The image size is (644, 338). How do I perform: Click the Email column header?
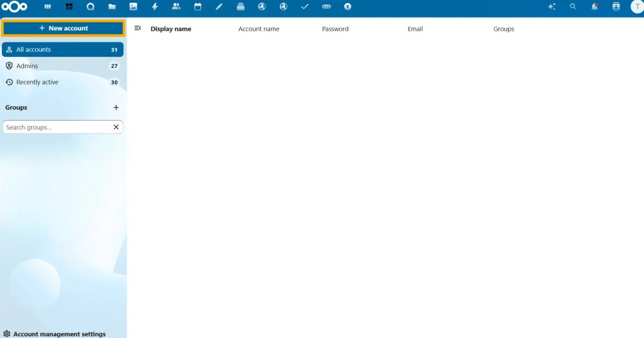tap(415, 29)
